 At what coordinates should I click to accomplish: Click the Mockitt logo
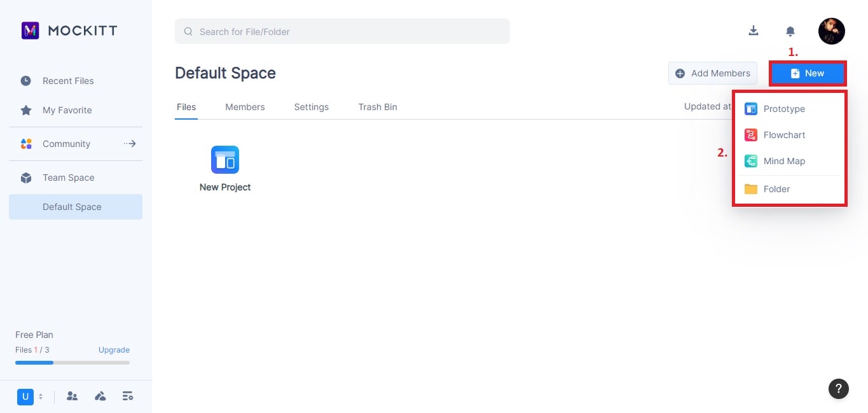[69, 31]
